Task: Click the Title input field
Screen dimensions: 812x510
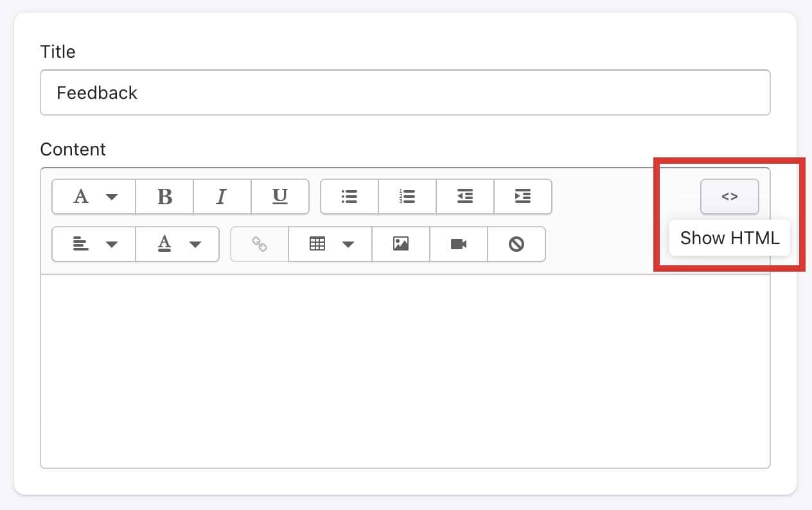Action: (405, 92)
